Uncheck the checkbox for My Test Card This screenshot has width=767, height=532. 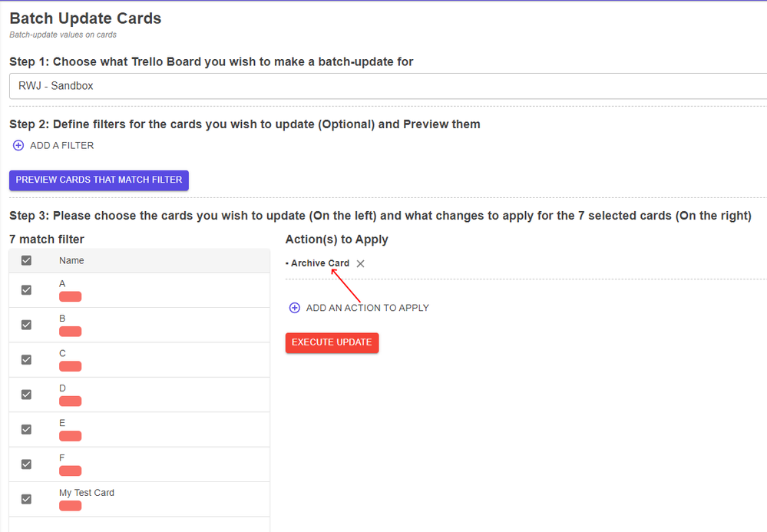tap(26, 499)
